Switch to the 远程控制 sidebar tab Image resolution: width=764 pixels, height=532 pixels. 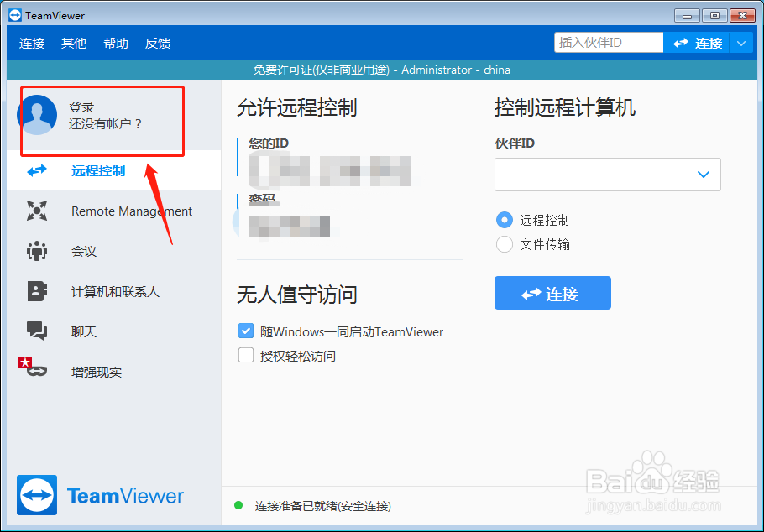[114, 170]
